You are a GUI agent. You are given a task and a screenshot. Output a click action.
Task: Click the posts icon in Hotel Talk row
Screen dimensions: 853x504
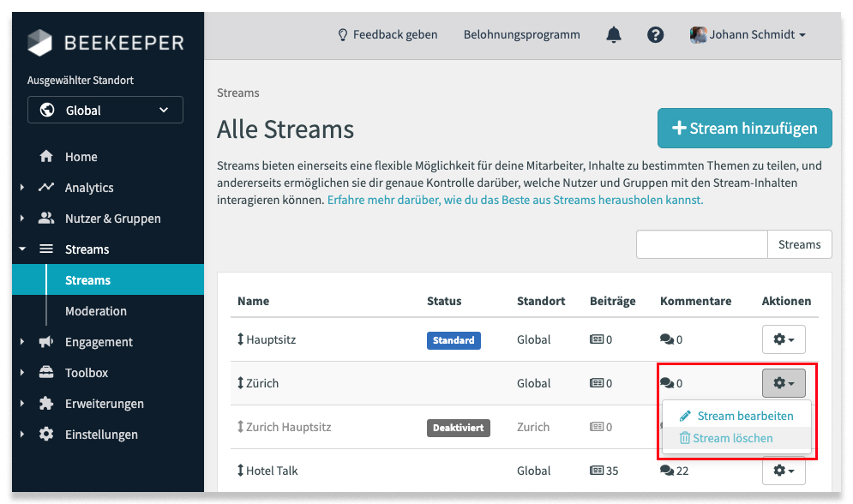(597, 471)
